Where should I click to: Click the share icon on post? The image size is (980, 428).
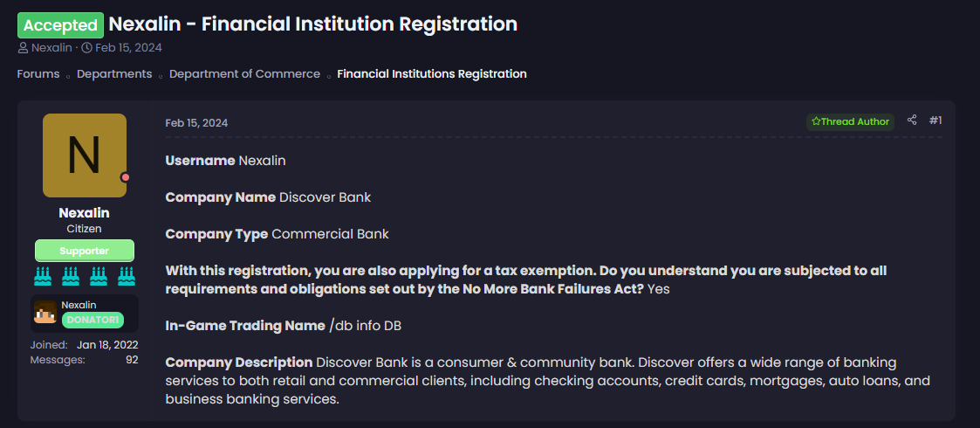[x=912, y=121]
